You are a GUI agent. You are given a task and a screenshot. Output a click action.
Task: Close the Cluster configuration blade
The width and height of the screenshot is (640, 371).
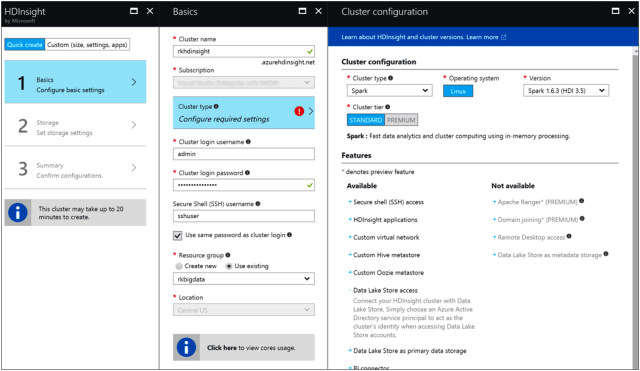pos(632,11)
